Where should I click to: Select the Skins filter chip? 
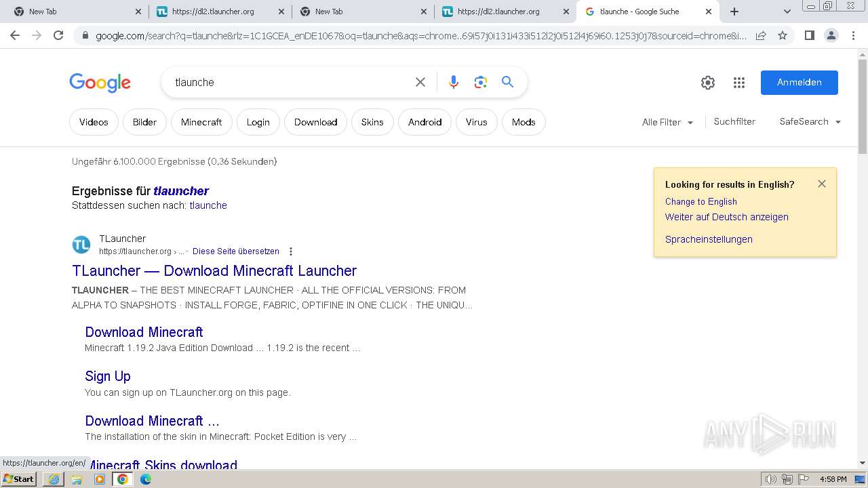pyautogui.click(x=372, y=122)
